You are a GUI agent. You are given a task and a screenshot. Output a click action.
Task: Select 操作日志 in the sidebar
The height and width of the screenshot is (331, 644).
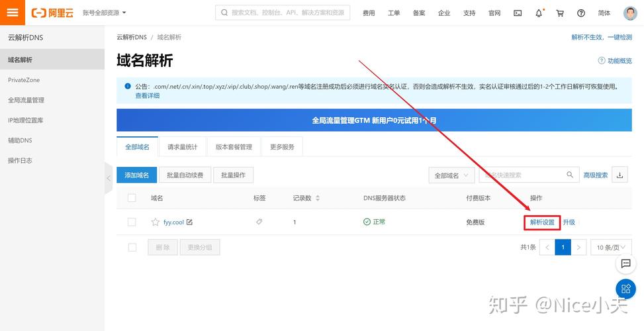pyautogui.click(x=52, y=160)
